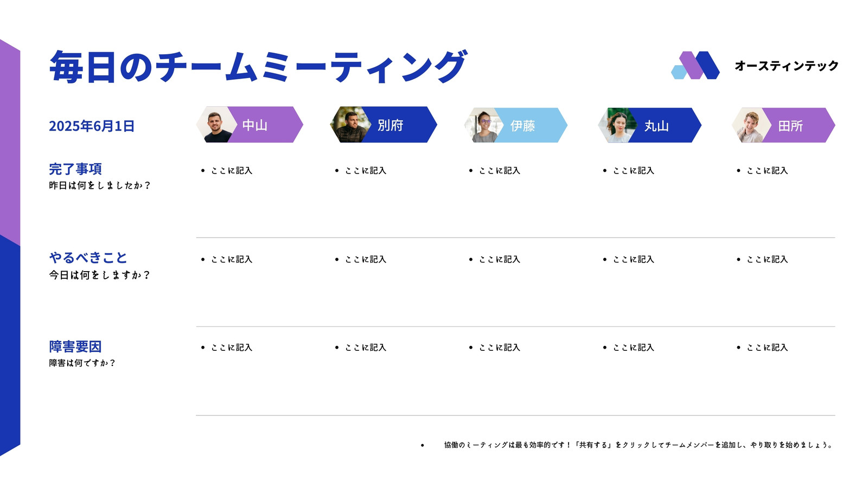Click the 2025年6月1日 date text
The image size is (868, 488).
[x=92, y=126]
